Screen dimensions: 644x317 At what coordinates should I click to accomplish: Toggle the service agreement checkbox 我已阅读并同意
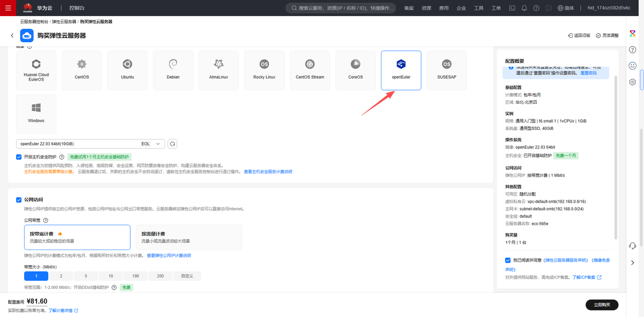click(x=508, y=260)
